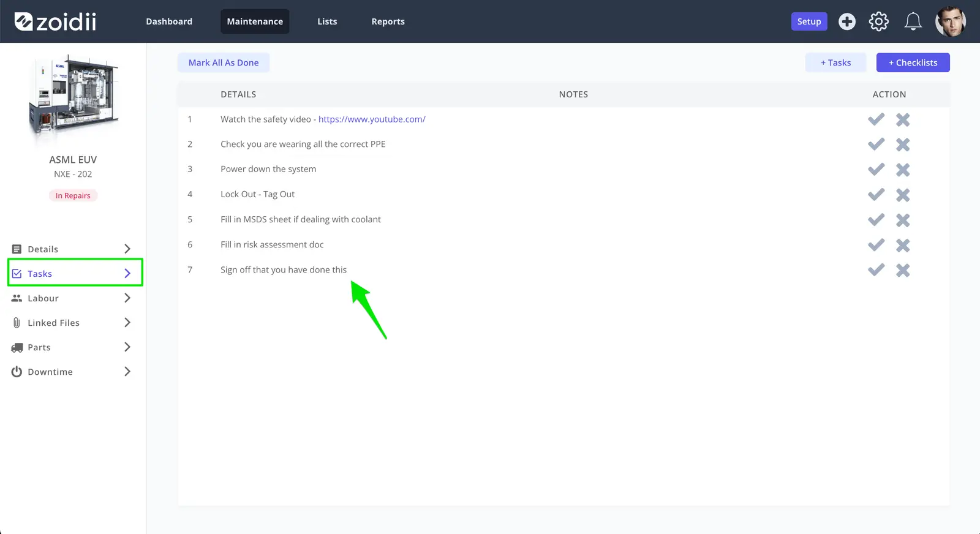Add new item with + Tasks
Viewport: 980px width, 534px height.
835,62
